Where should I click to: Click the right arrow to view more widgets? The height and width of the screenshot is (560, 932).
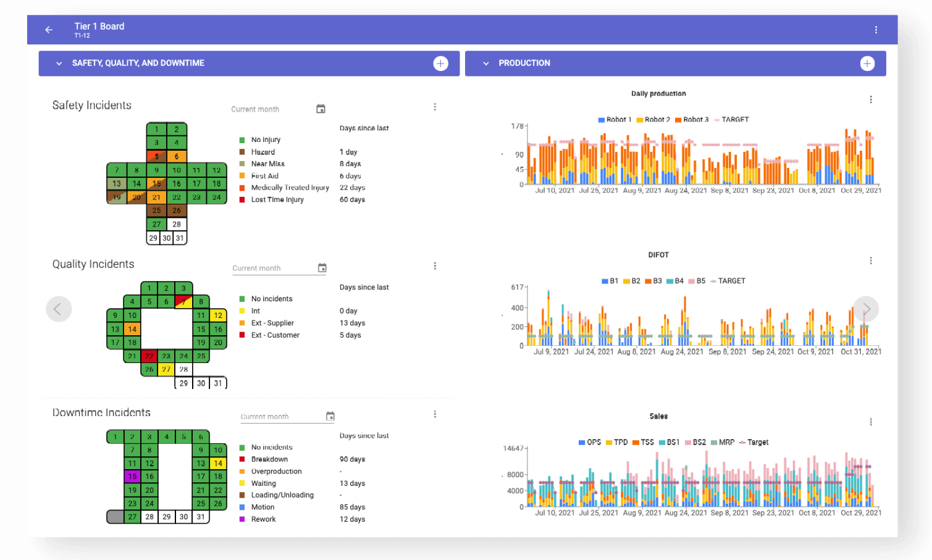point(866,309)
